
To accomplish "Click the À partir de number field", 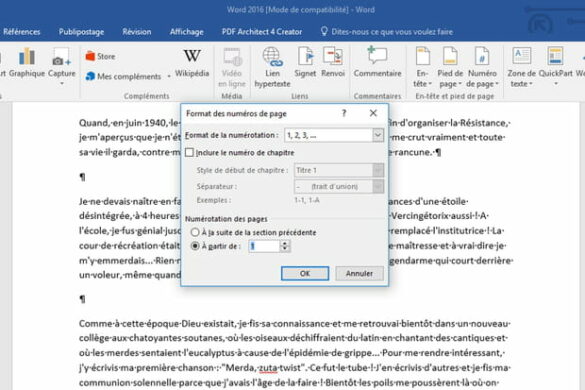I will tap(264, 246).
